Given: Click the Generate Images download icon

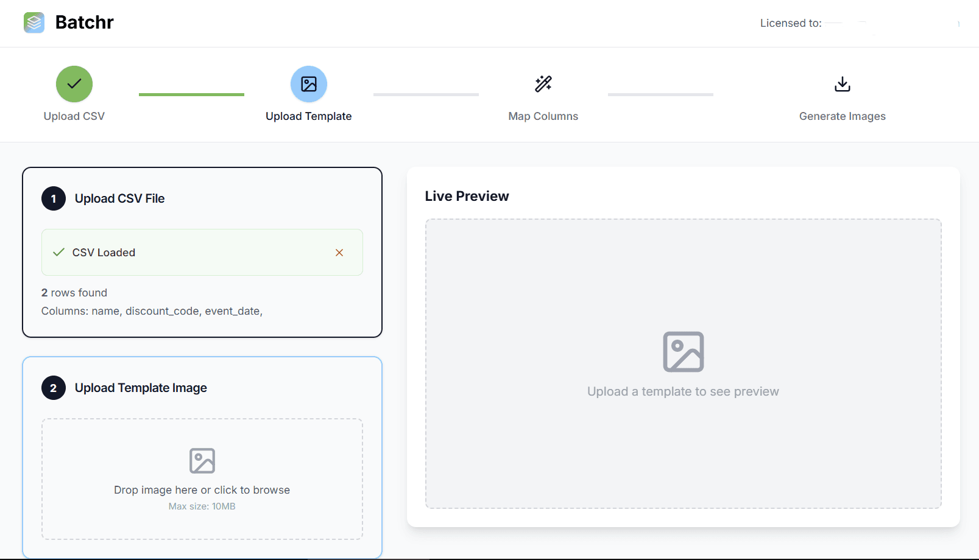Looking at the screenshot, I should coord(842,84).
